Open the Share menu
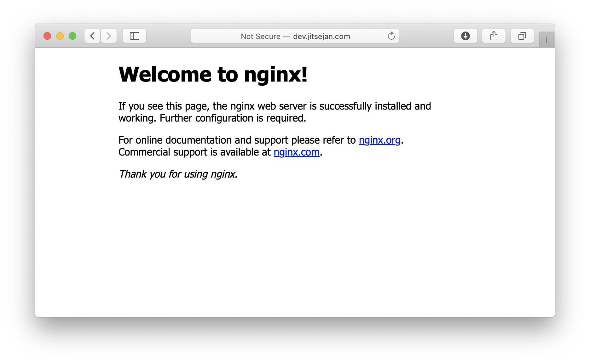The width and height of the screenshot is (590, 364). coord(494,36)
